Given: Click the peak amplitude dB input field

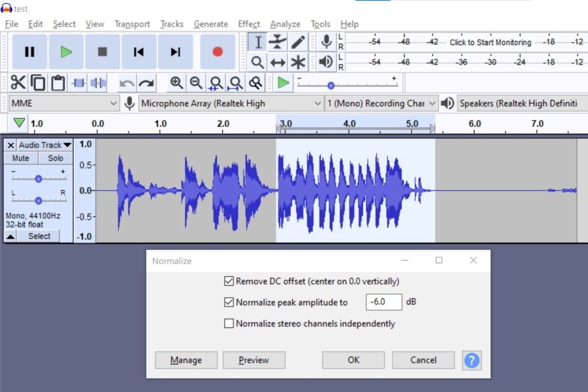Looking at the screenshot, I should point(384,302).
